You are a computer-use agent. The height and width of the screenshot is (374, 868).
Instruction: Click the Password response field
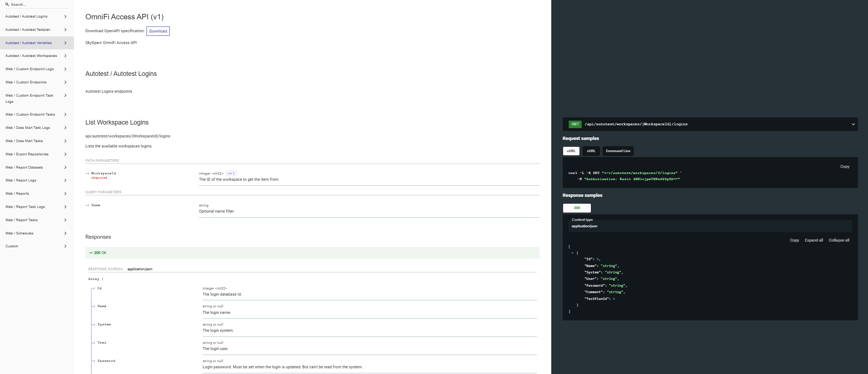point(107,361)
